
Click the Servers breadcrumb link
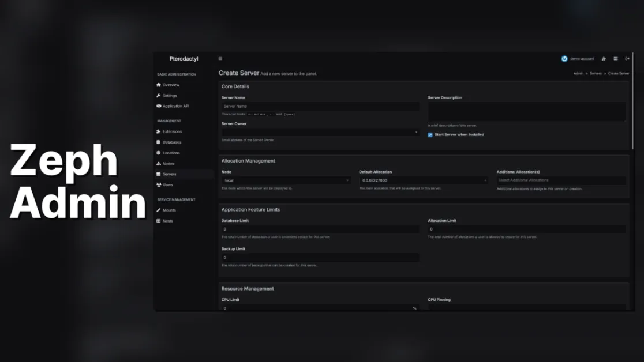(596, 74)
